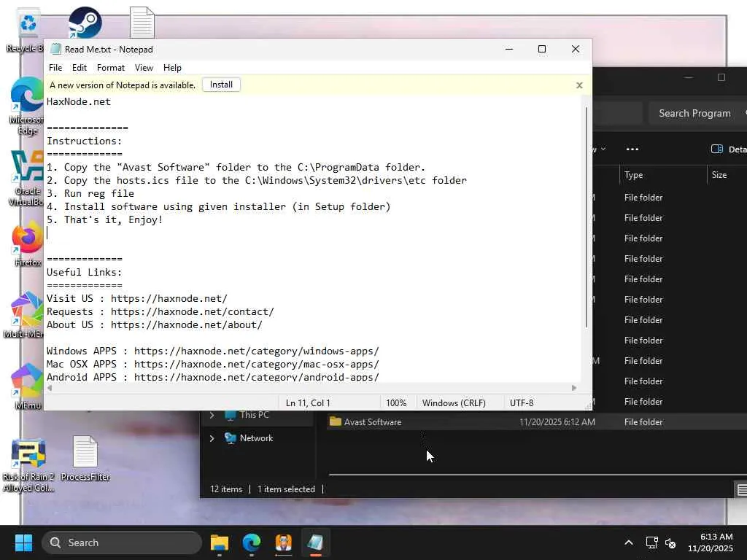Open the View menu in Notepad
This screenshot has height=560, width=747.
coord(144,68)
